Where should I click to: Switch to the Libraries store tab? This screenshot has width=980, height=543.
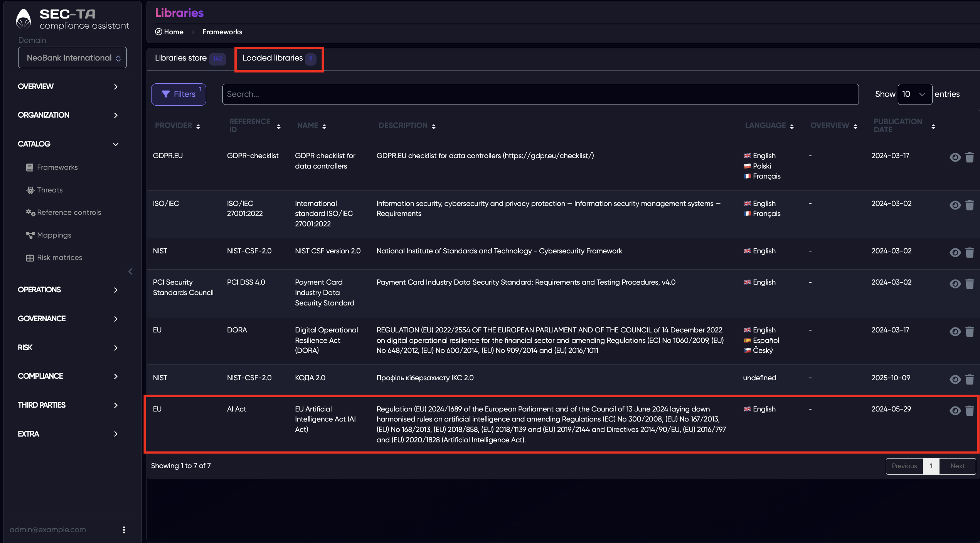[x=190, y=58]
